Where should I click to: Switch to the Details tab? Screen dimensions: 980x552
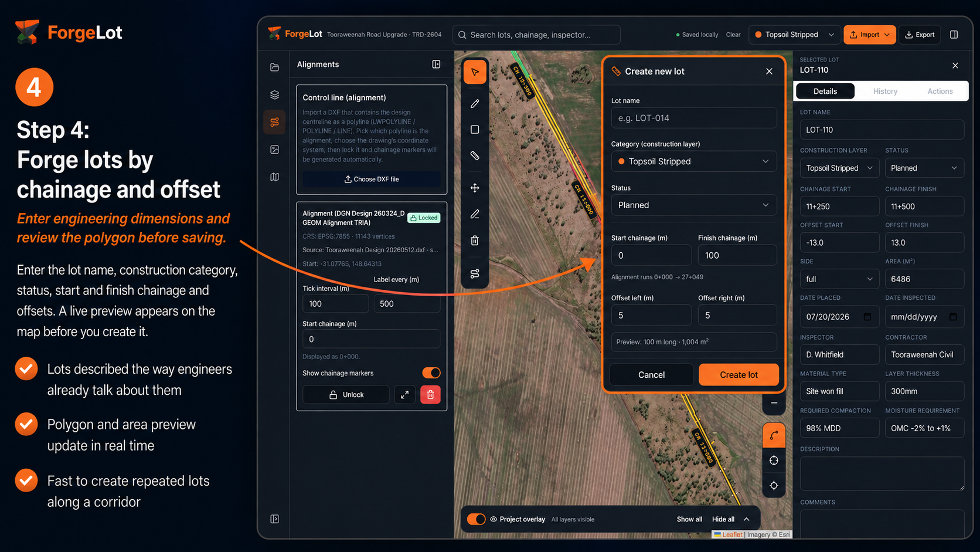pos(825,91)
